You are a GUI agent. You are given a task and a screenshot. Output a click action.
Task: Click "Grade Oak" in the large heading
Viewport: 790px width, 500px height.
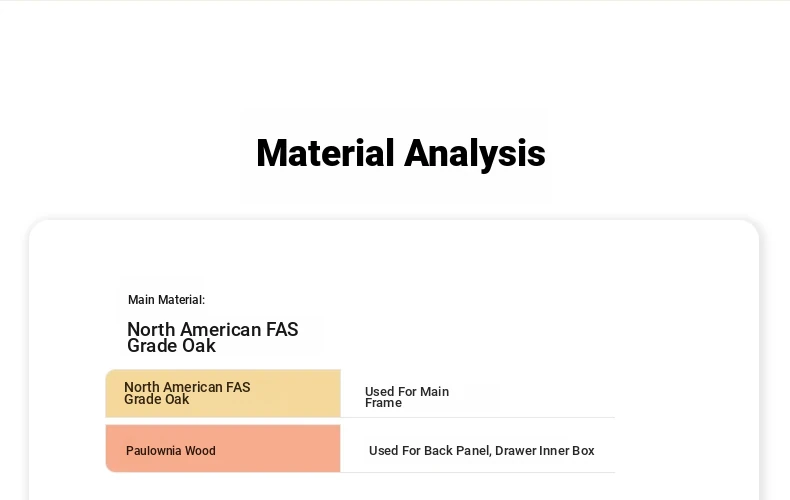[x=171, y=346]
